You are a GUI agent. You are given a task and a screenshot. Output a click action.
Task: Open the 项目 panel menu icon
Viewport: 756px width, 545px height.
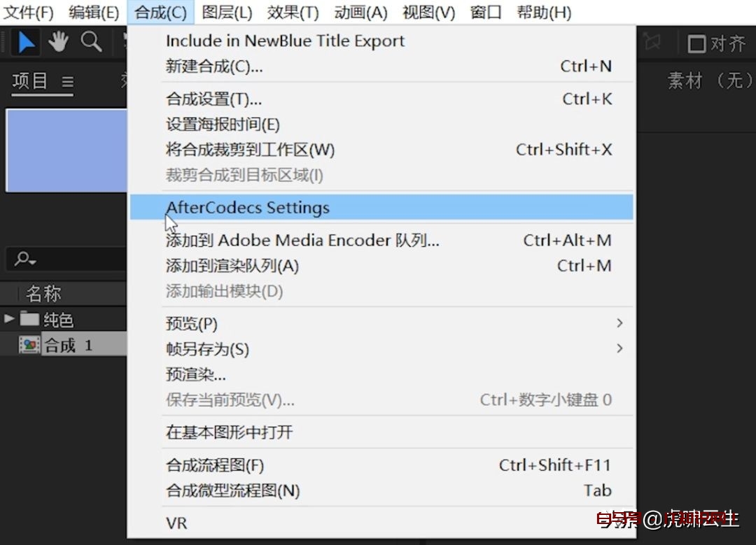pos(67,82)
